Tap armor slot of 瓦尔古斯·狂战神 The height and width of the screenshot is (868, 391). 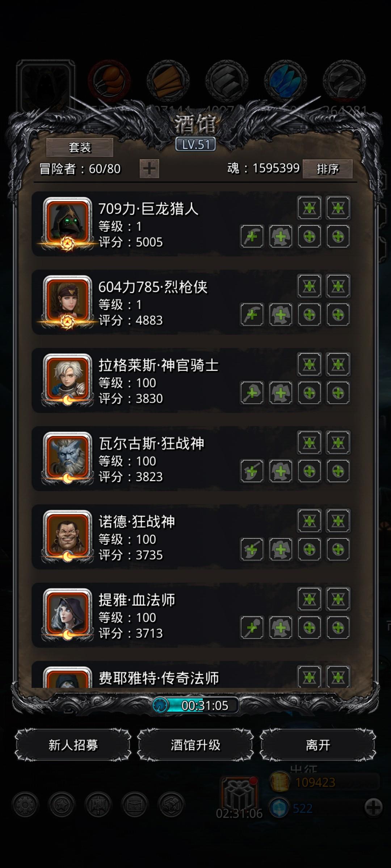coord(281,471)
